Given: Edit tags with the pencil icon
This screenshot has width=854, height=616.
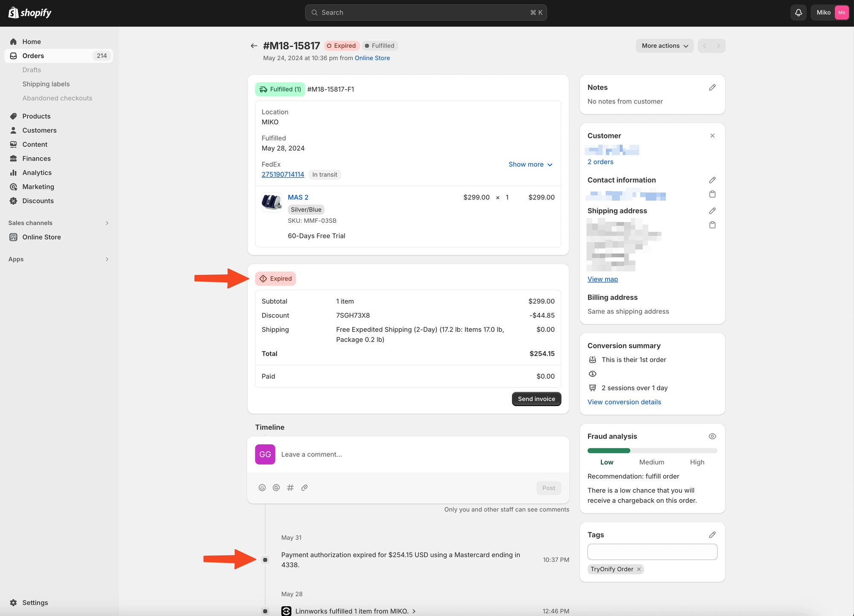Looking at the screenshot, I should pos(712,535).
